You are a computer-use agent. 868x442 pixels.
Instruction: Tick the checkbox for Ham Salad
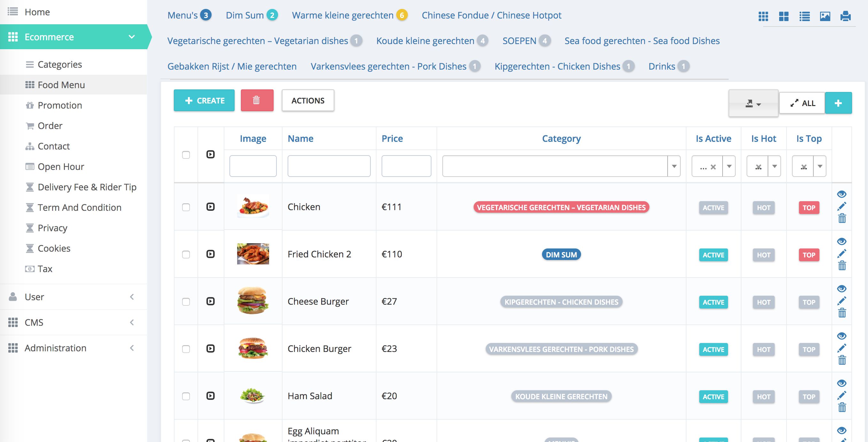click(x=186, y=396)
